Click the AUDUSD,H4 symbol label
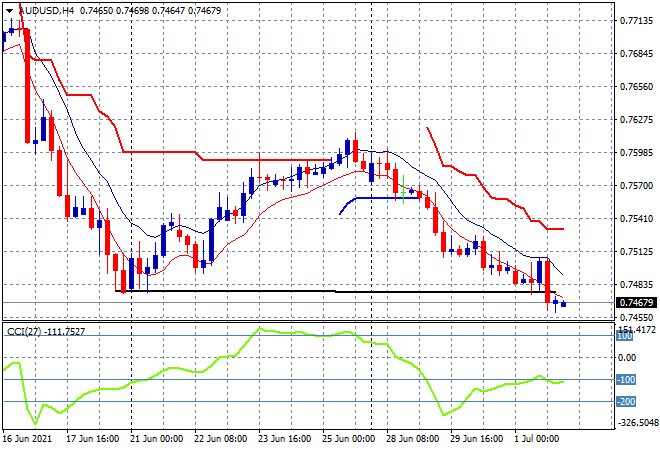660x450 pixels. (47, 11)
